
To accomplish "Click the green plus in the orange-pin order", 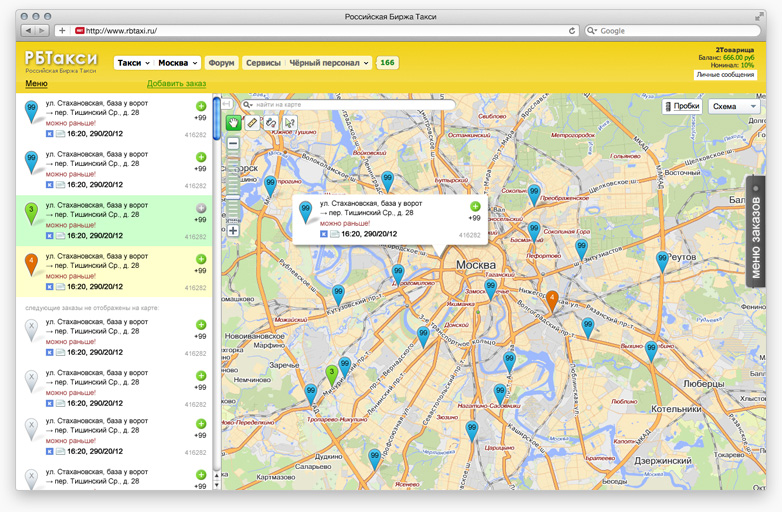I will click(201, 259).
